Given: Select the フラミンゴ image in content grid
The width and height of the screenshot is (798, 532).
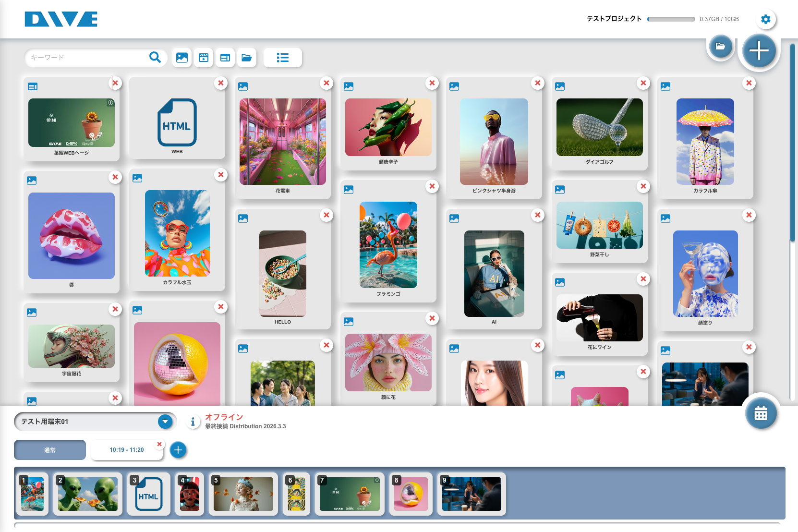Looking at the screenshot, I should [x=388, y=245].
